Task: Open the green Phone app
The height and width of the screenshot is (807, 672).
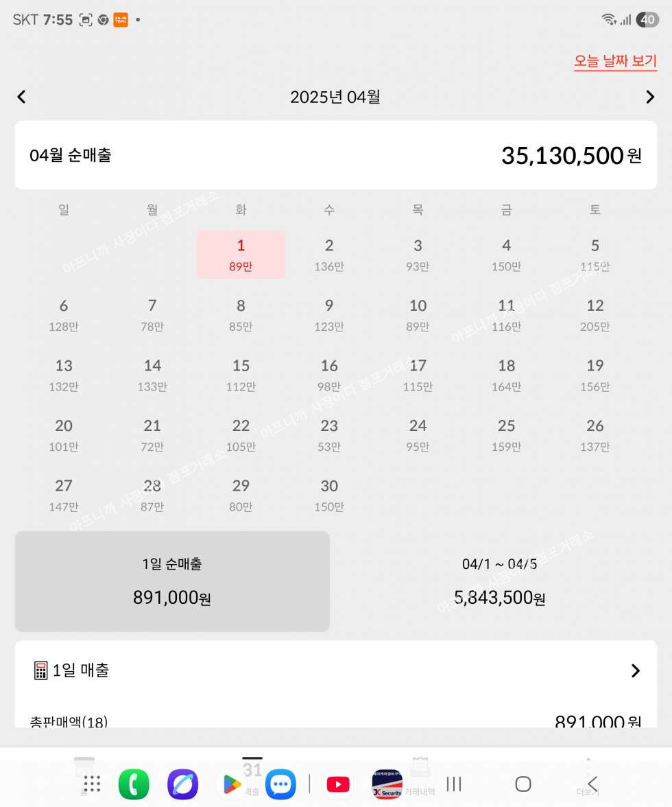Action: [133, 784]
